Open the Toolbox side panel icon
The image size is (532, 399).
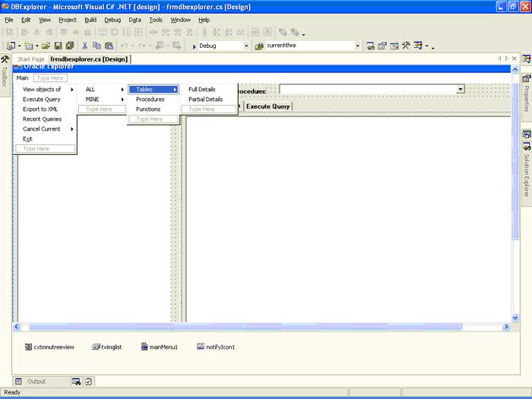(5, 60)
